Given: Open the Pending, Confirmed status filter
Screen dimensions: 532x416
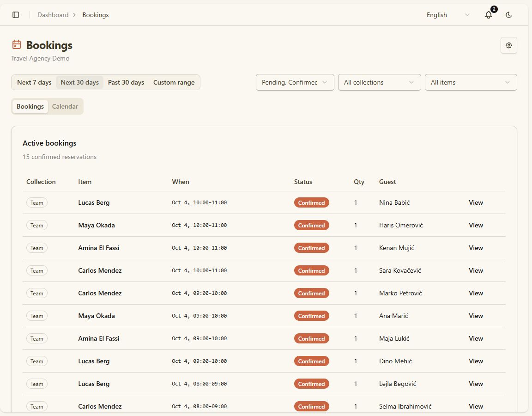Looking at the screenshot, I should (x=295, y=82).
